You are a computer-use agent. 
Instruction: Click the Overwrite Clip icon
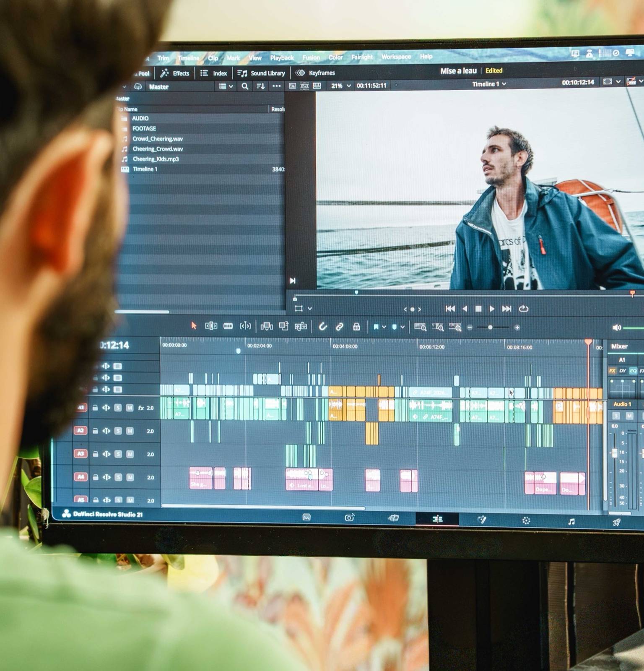pyautogui.click(x=283, y=326)
